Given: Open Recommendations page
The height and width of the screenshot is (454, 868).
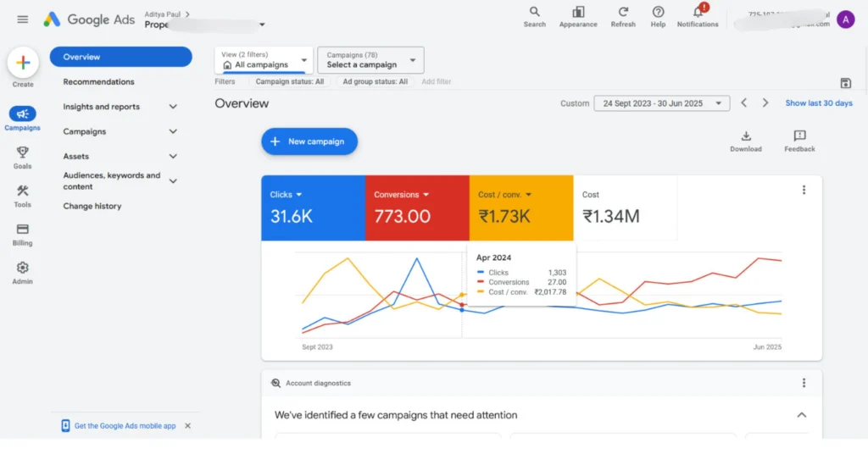Looking at the screenshot, I should pos(98,82).
